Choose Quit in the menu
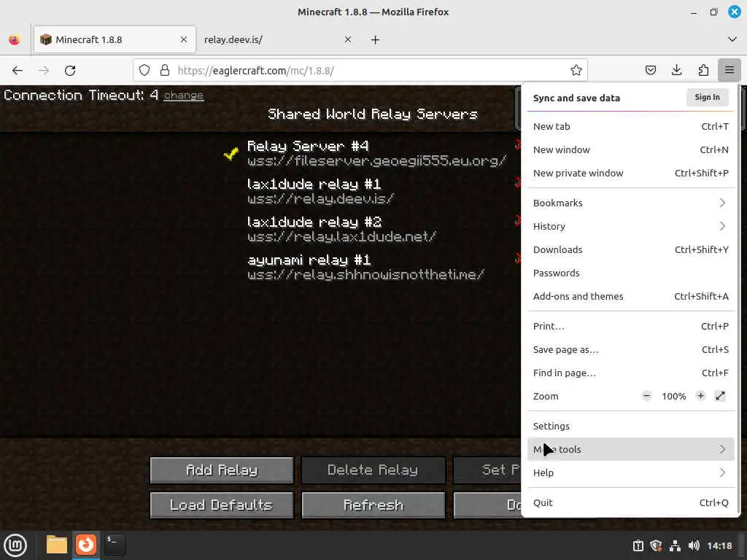The image size is (747, 560). click(x=630, y=502)
